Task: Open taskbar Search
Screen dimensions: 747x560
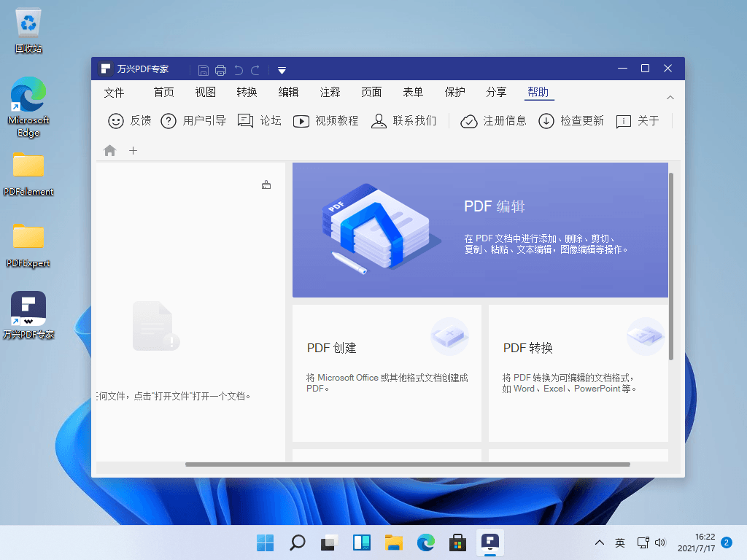Action: (x=298, y=542)
